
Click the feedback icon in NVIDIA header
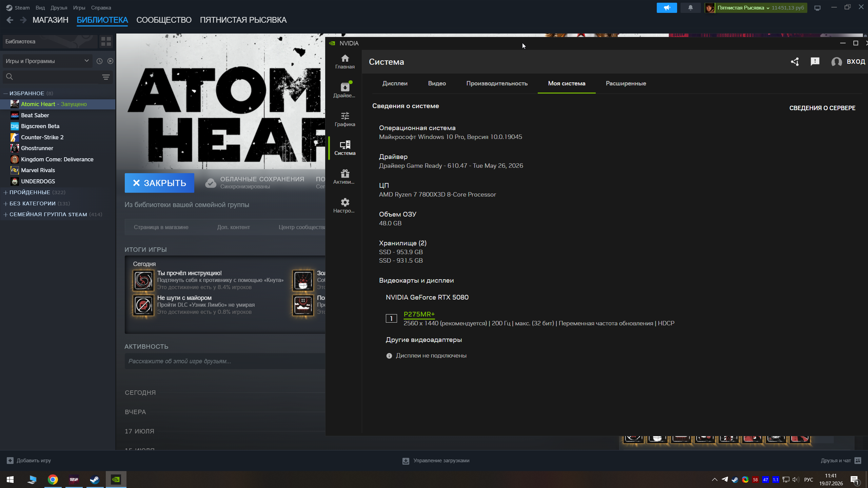coord(815,62)
